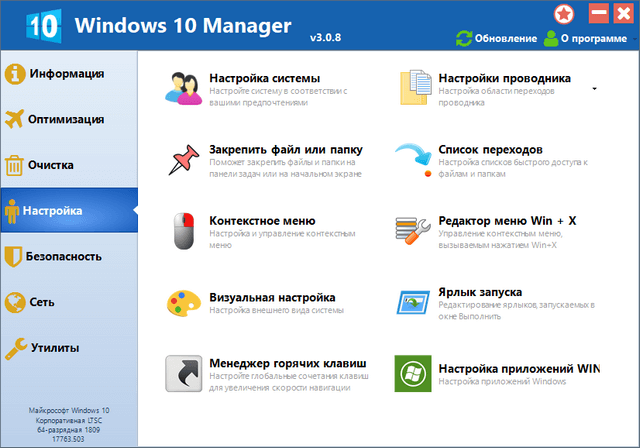Go to the Безопасность section
Screen dimensions: 640x448
[66, 256]
